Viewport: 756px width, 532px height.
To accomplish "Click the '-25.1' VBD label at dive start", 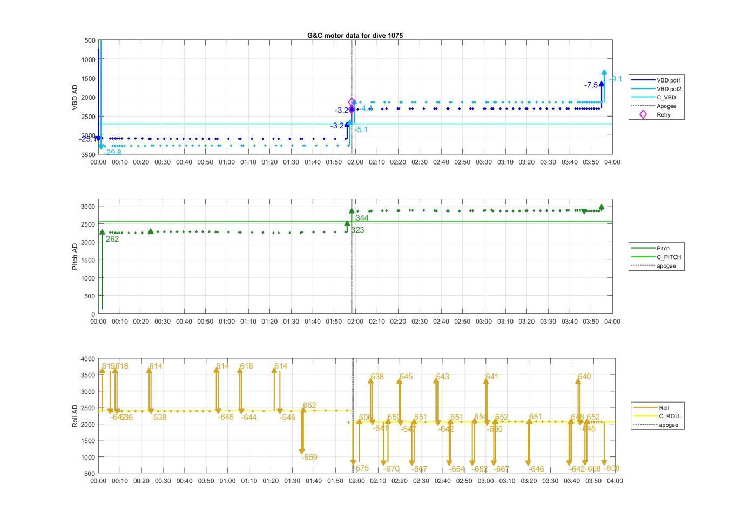I will click(x=88, y=139).
